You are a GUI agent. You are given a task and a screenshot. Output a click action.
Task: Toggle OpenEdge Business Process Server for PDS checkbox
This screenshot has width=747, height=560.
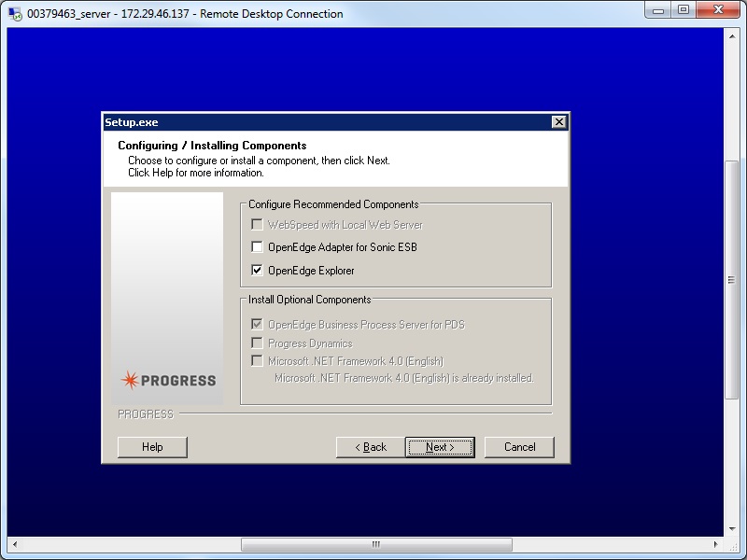tap(257, 324)
